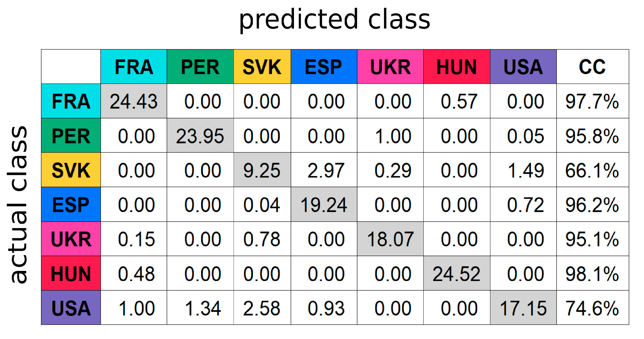
Task: Select the SVK diagonal cell 9.25
Action: click(262, 170)
